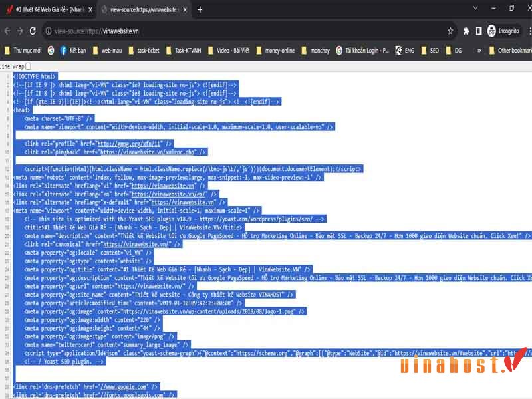The image size is (532, 399).
Task: Click the meta charset UTF-8 line
Action: [58, 119]
